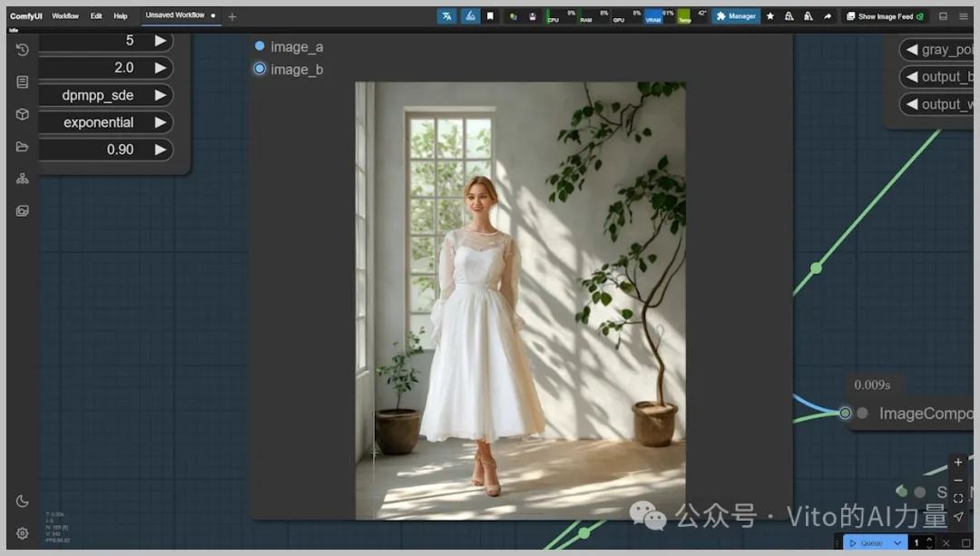Click the ComfyUI logo text

click(25, 16)
